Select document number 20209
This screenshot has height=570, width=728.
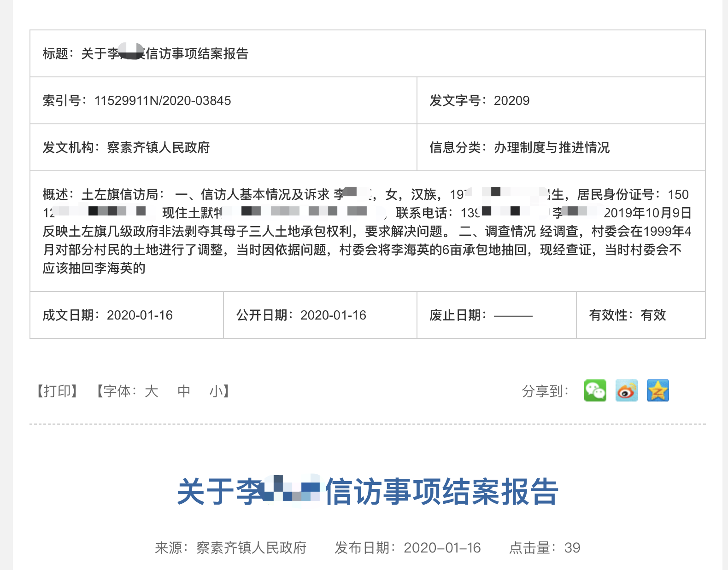(511, 100)
